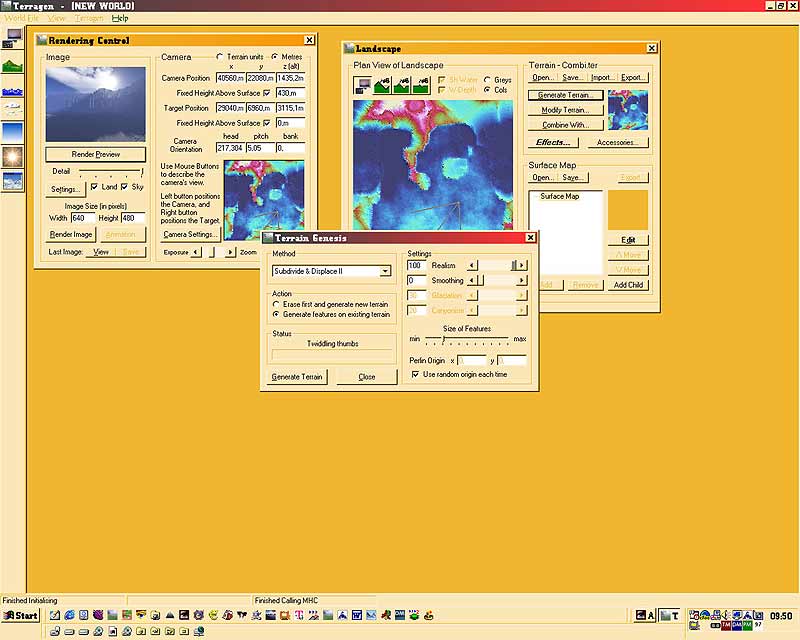Click Realism scrollbar right arrow
800x640 pixels.
click(x=522, y=265)
